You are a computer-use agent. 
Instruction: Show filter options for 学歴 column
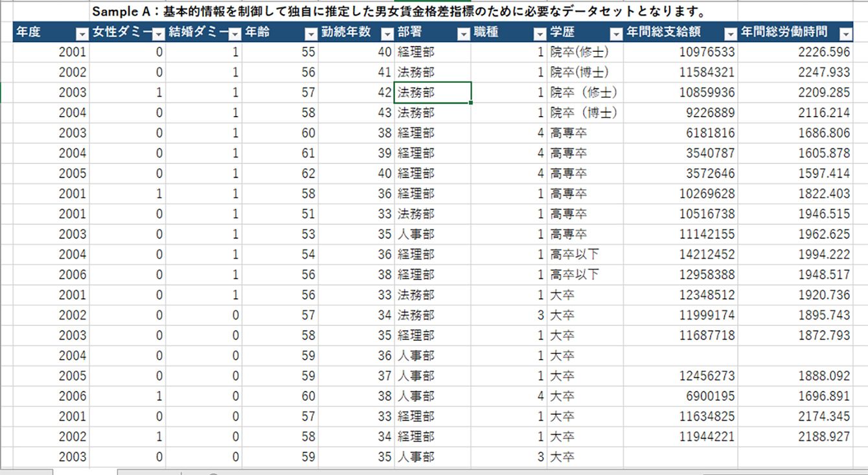(615, 34)
